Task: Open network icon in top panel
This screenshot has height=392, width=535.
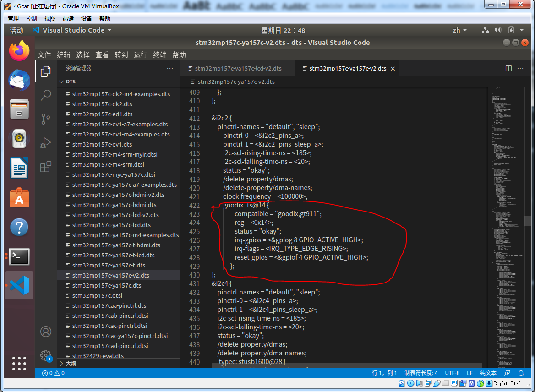Action: tap(485, 30)
